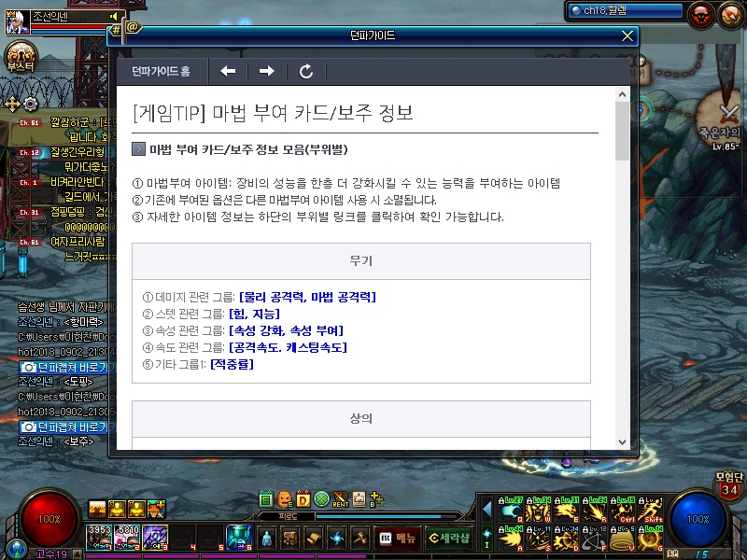
Task: Toggle the speaker sound icon by character name
Action: pyautogui.click(x=114, y=16)
